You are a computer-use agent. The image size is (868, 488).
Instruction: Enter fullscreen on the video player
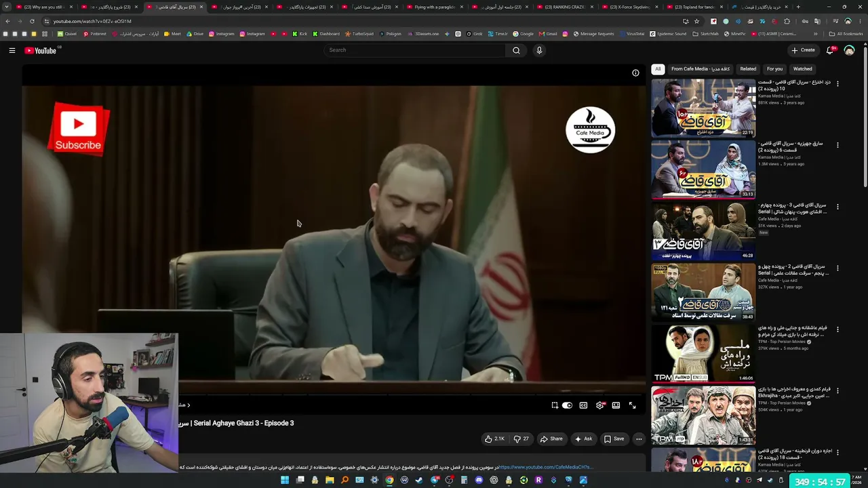[x=632, y=405]
